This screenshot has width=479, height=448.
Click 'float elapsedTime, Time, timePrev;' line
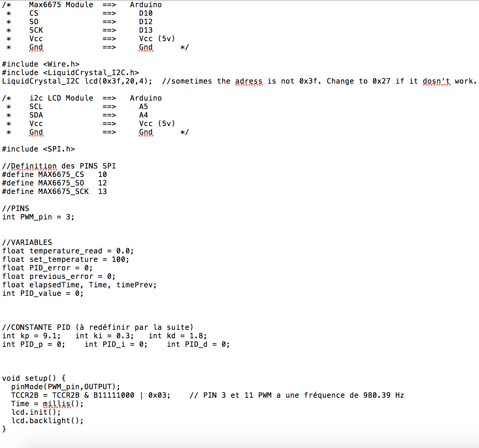(x=79, y=285)
